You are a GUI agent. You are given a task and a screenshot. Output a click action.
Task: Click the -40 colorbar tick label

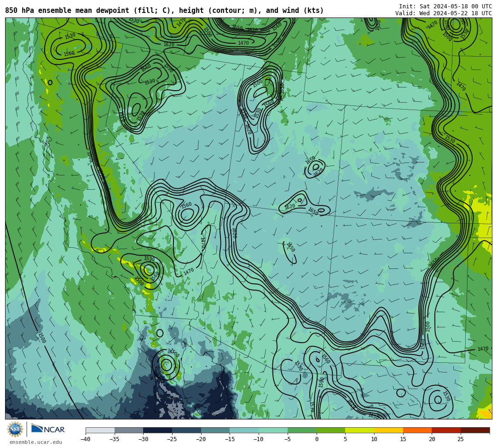tap(86, 439)
